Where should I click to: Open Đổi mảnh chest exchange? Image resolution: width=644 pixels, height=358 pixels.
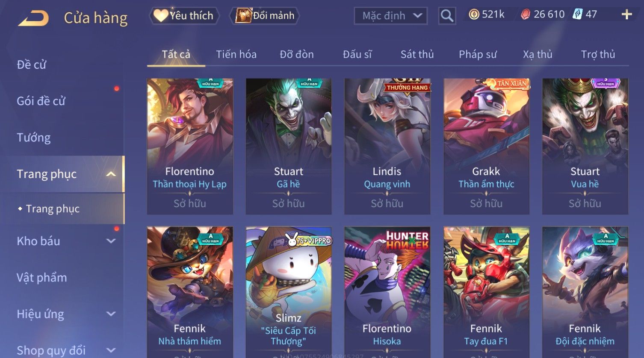[265, 16]
